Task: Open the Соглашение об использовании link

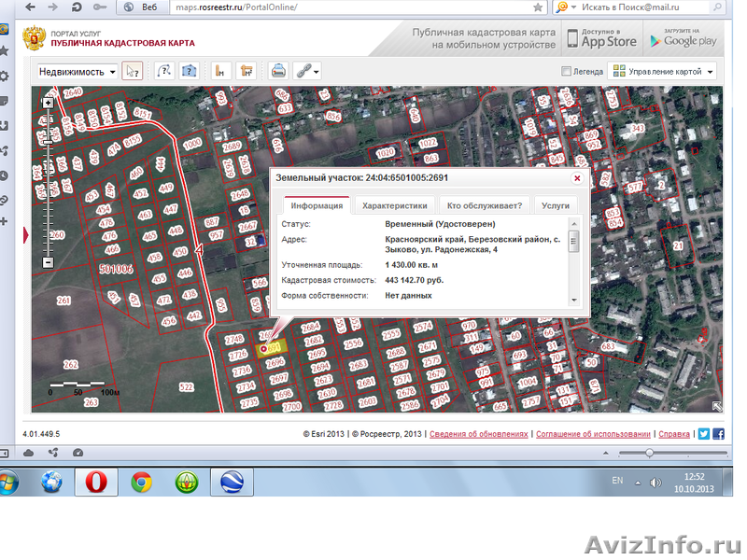Action: (593, 434)
